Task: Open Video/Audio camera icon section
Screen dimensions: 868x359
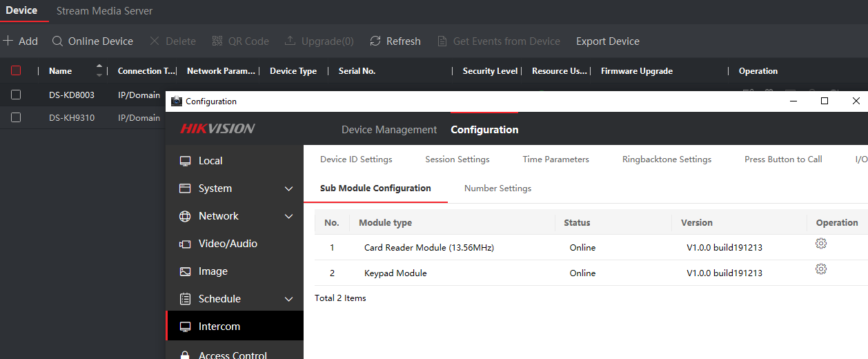Action: [185, 244]
